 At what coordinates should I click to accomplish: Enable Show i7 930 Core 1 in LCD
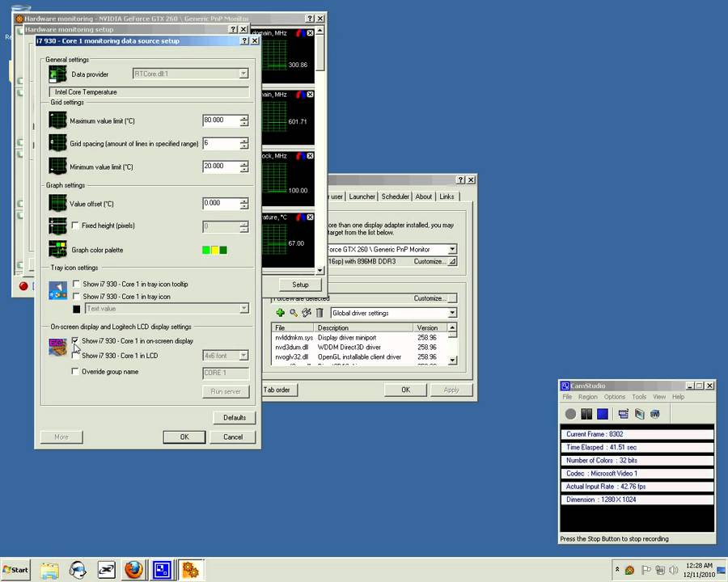[x=75, y=356]
